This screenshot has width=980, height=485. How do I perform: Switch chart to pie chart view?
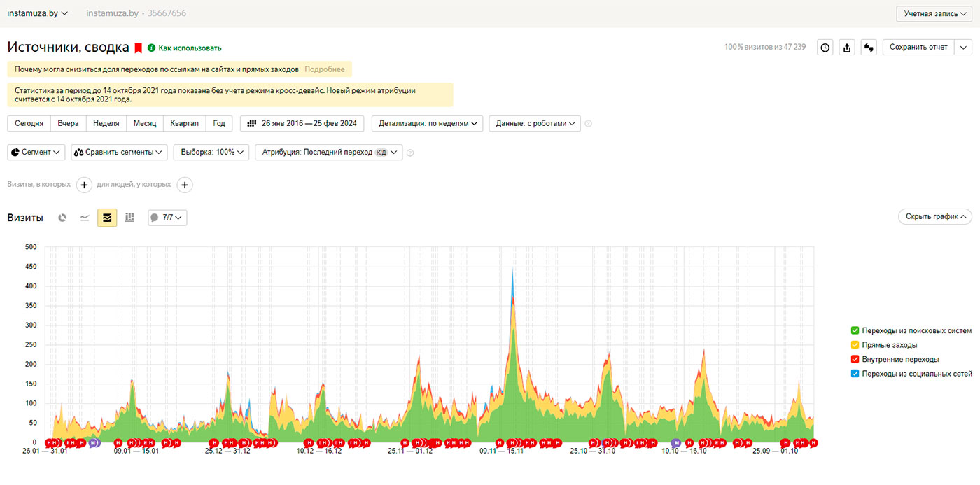pyautogui.click(x=62, y=218)
